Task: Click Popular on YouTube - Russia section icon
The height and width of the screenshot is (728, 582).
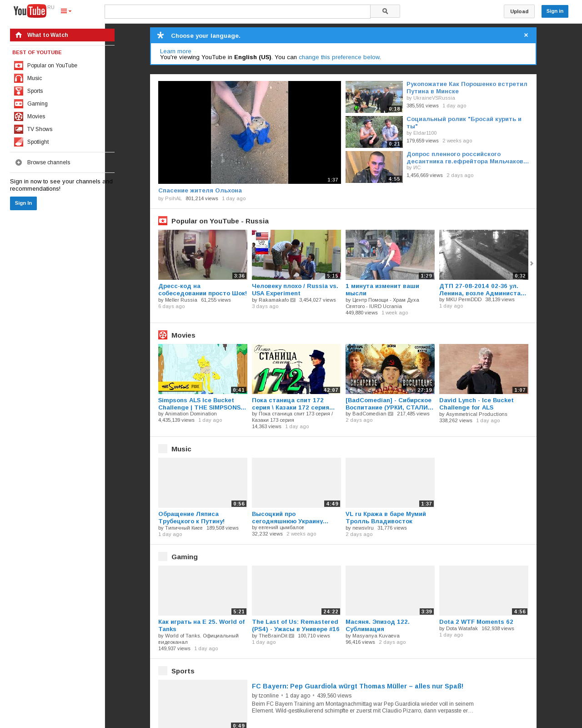Action: pyautogui.click(x=163, y=221)
